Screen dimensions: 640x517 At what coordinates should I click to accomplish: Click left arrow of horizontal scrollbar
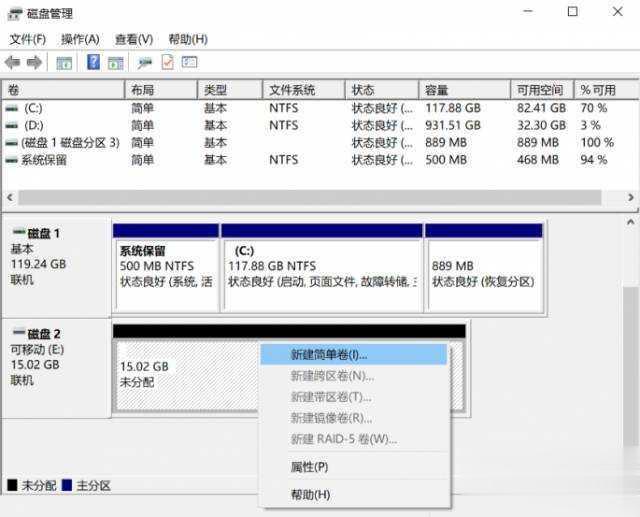tap(10, 197)
